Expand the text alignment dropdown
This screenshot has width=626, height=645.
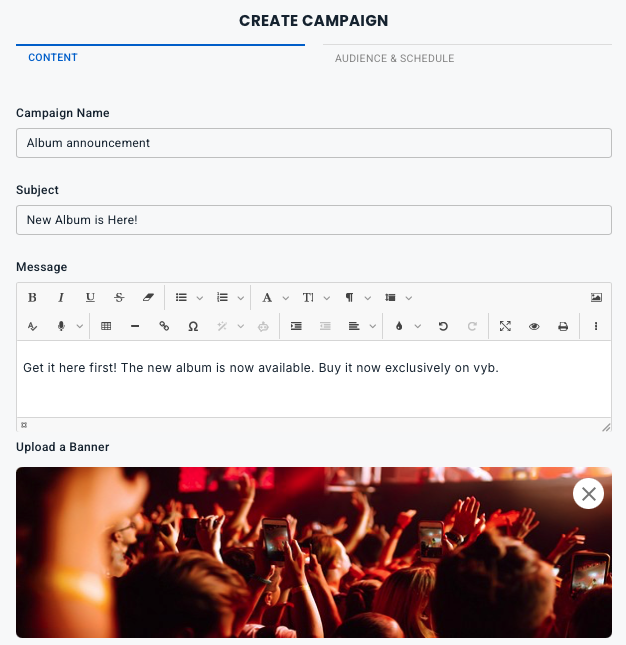(373, 326)
